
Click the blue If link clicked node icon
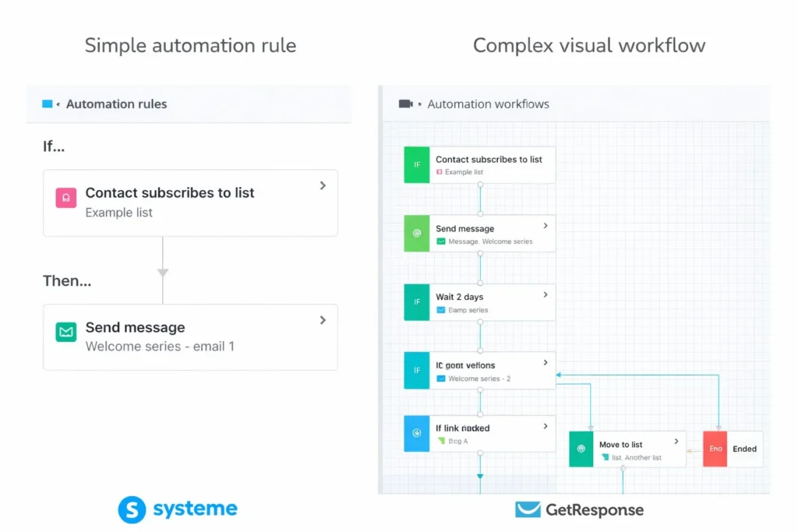(x=415, y=433)
